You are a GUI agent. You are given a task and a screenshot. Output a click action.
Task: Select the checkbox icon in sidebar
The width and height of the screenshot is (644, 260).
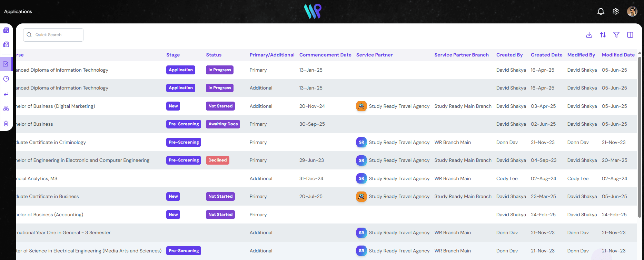point(6,64)
